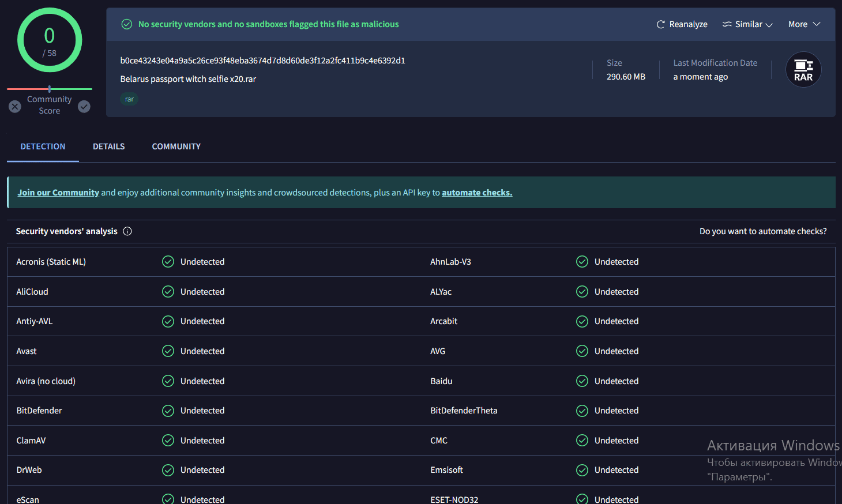842x504 pixels.
Task: Click the Antiy-AVL vendor name
Action: click(35, 321)
